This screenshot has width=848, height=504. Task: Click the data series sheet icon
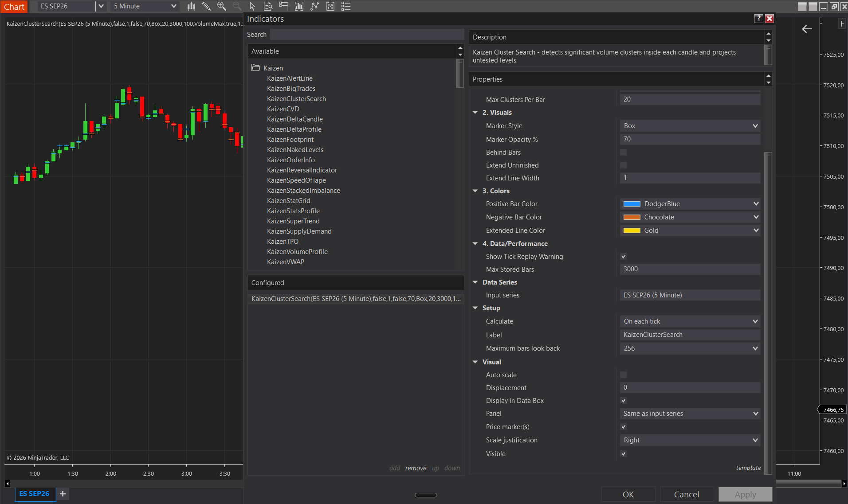[x=330, y=6]
